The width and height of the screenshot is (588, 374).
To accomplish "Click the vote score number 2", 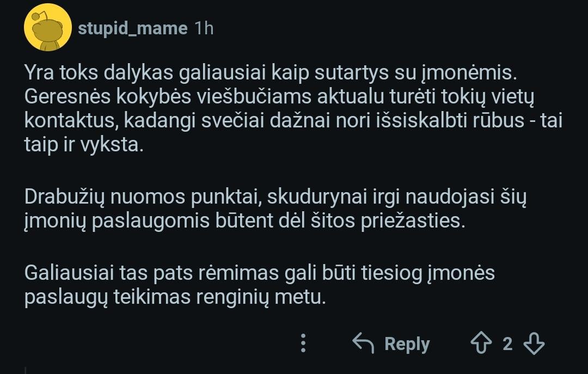I will tap(507, 344).
